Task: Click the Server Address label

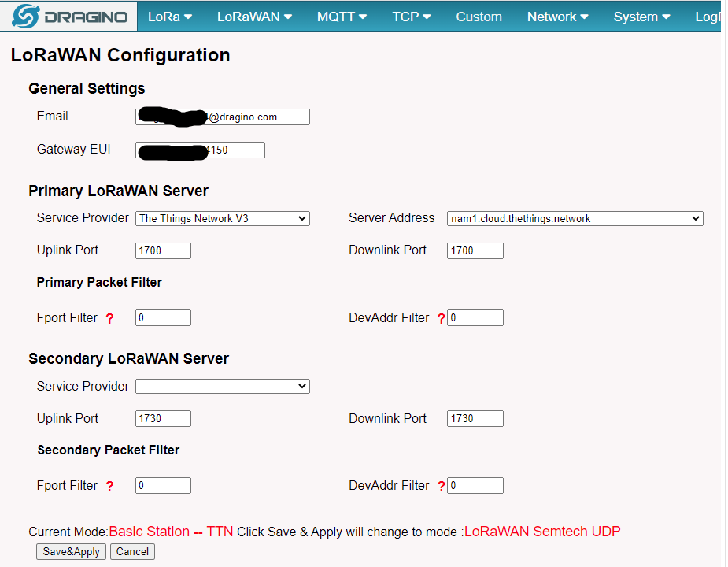Action: (x=391, y=217)
